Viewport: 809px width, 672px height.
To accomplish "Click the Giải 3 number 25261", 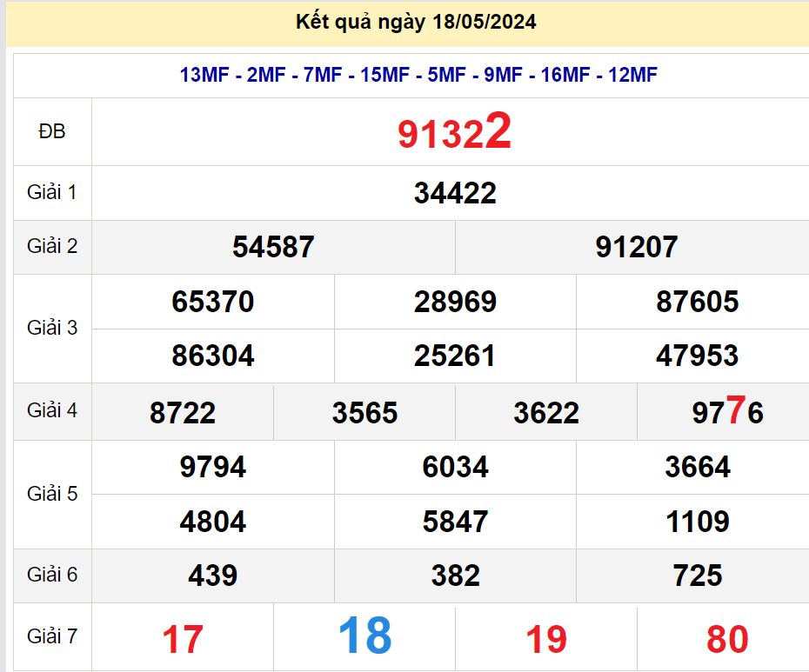I will 455,356.
